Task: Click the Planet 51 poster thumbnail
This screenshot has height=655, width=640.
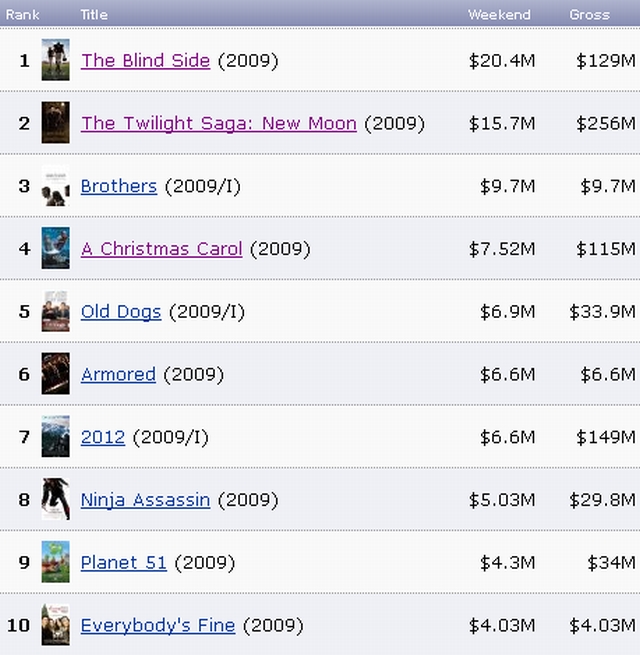Action: (x=55, y=562)
